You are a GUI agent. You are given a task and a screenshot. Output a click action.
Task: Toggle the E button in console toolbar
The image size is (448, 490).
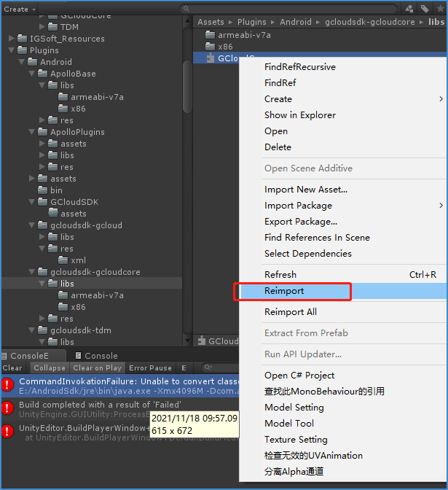click(184, 367)
